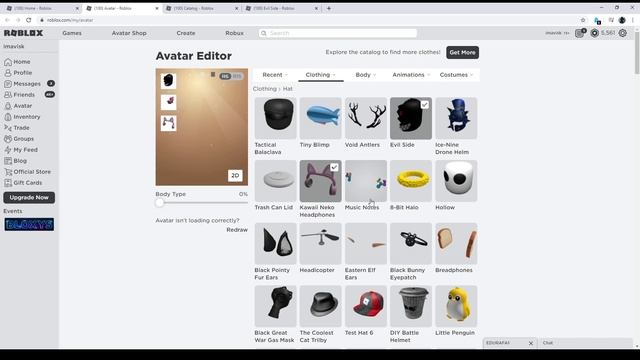Click the Roblox logo

23,33
